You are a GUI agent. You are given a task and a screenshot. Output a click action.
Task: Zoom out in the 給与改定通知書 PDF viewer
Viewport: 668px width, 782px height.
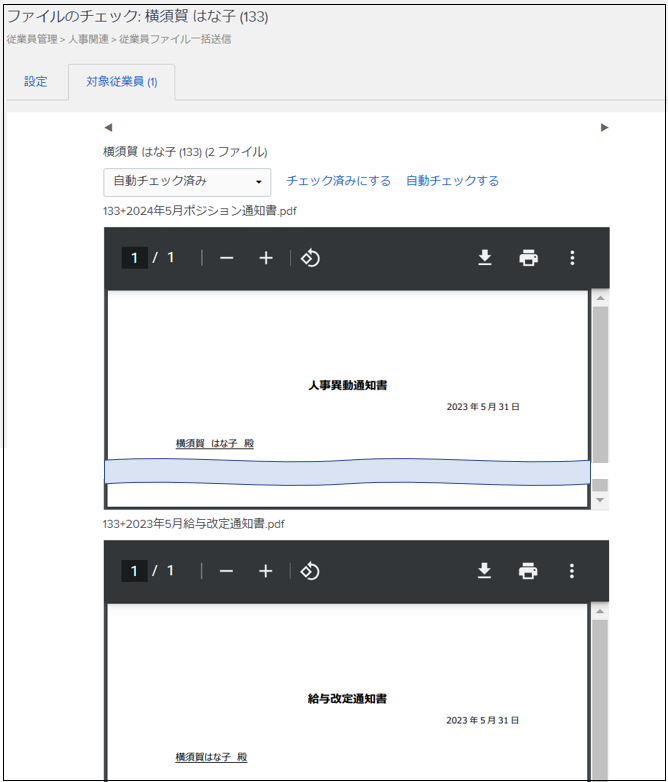point(226,571)
